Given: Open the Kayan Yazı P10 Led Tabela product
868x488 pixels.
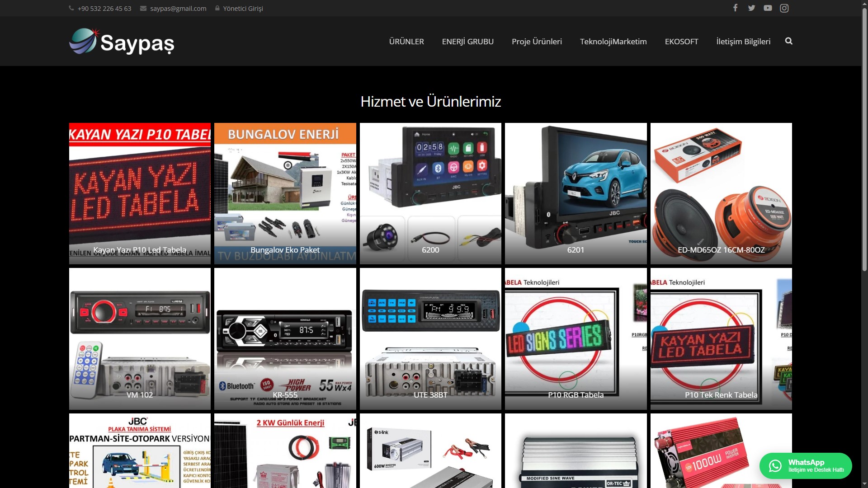Looking at the screenshot, I should point(140,193).
